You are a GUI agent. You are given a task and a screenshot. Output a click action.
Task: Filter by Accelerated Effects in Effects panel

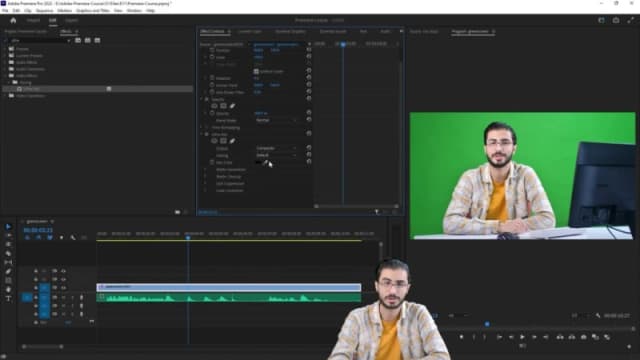[78, 40]
